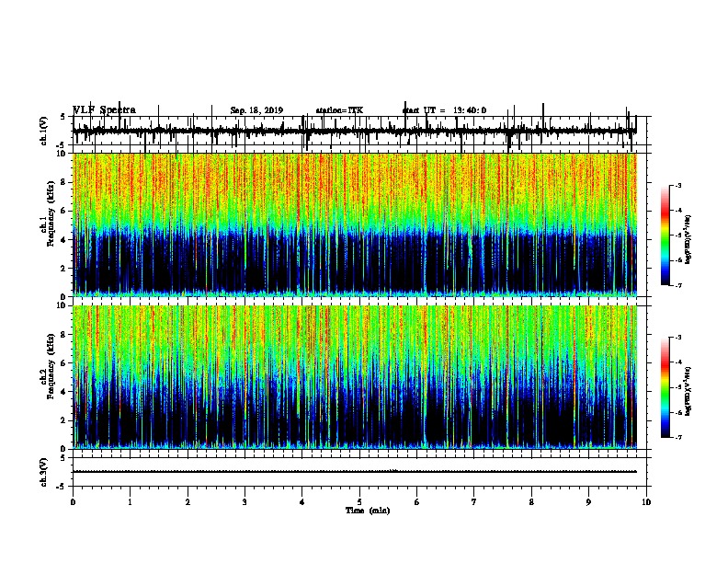Click the "-3" label on ch.1 colorbar

(x=677, y=185)
